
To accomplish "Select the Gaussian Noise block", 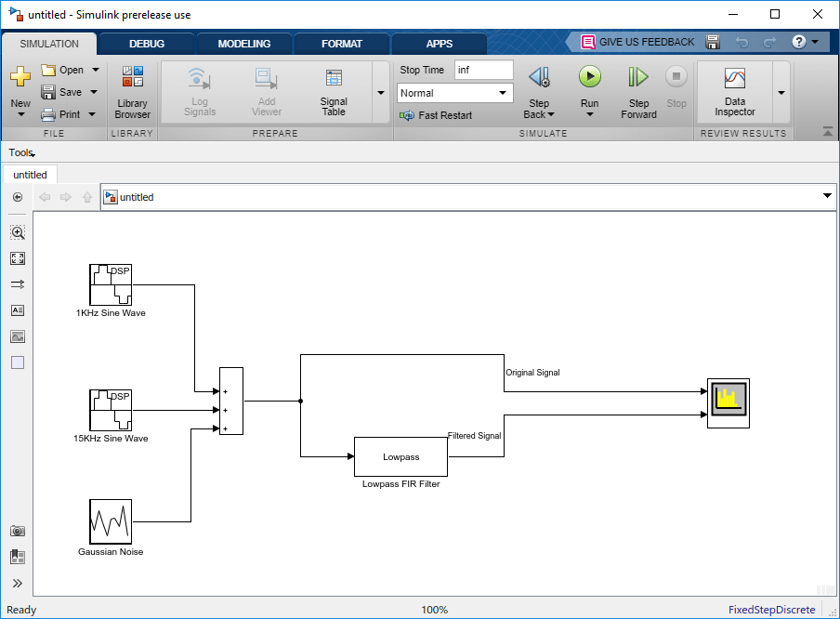I will (x=111, y=522).
